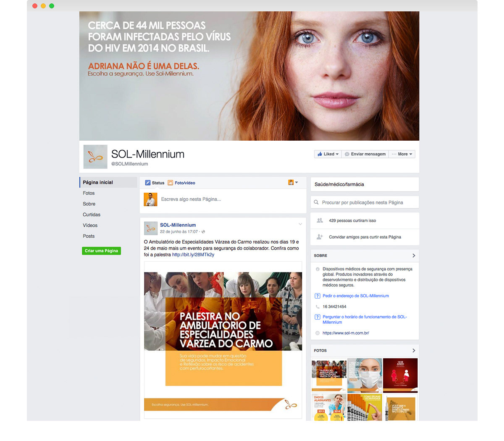Screen dimensions: 504x441
Task: Click the yellow minimize window button
Action: pos(43,6)
